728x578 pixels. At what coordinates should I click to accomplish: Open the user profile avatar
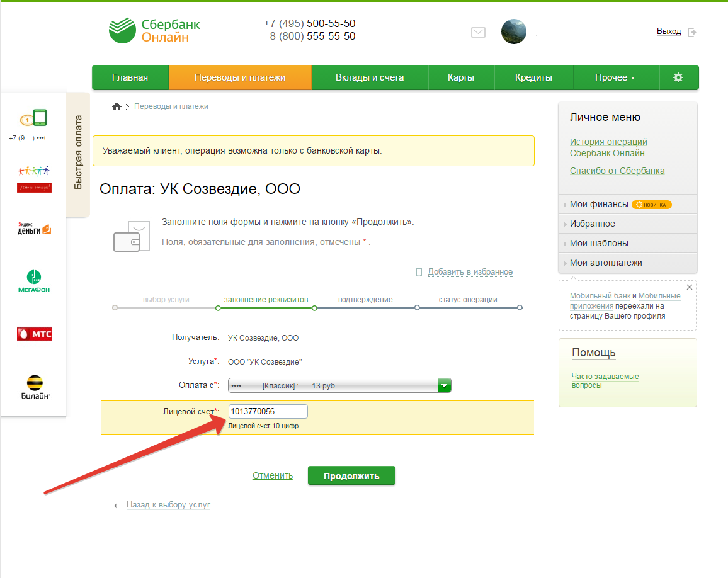[x=513, y=31]
